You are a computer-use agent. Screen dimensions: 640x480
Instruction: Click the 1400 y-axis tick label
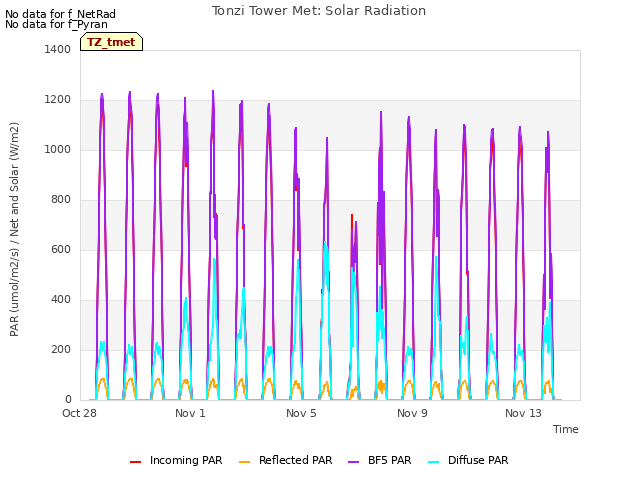(58, 49)
